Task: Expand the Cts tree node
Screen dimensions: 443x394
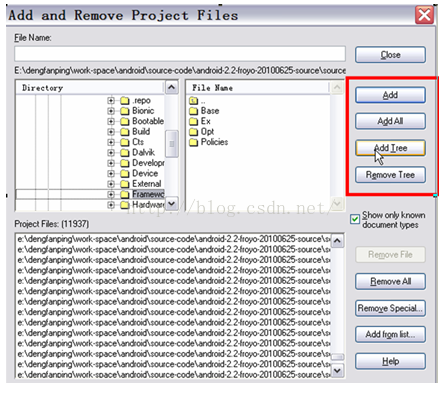Action: (x=111, y=142)
